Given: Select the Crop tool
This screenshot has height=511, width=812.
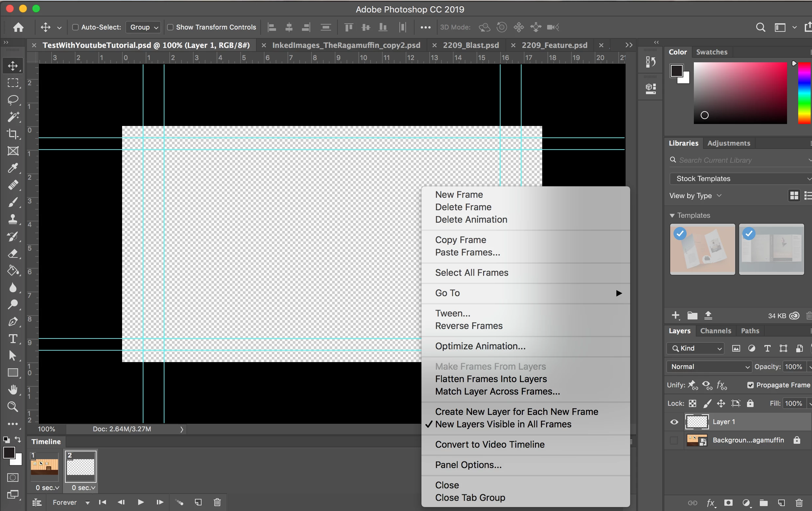Looking at the screenshot, I should click(13, 134).
